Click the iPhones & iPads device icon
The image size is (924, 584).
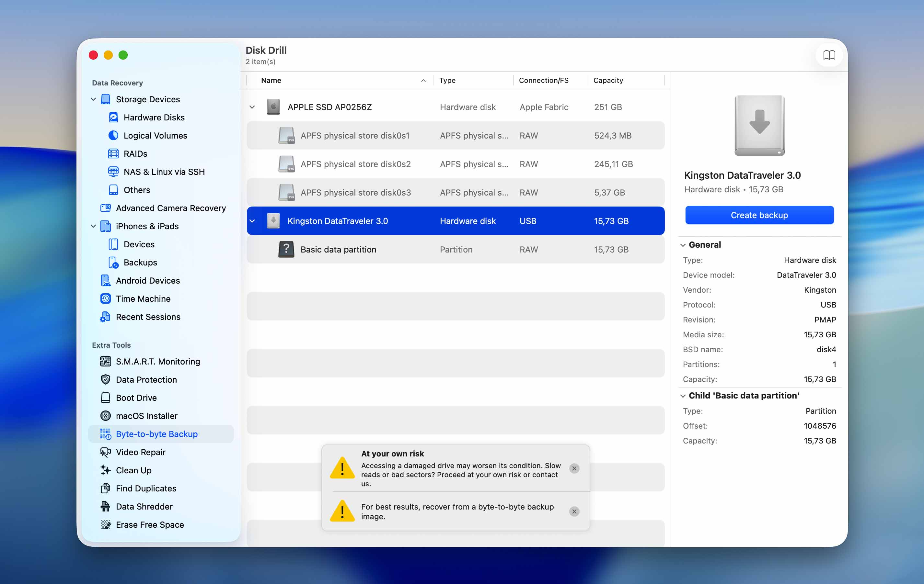point(106,226)
